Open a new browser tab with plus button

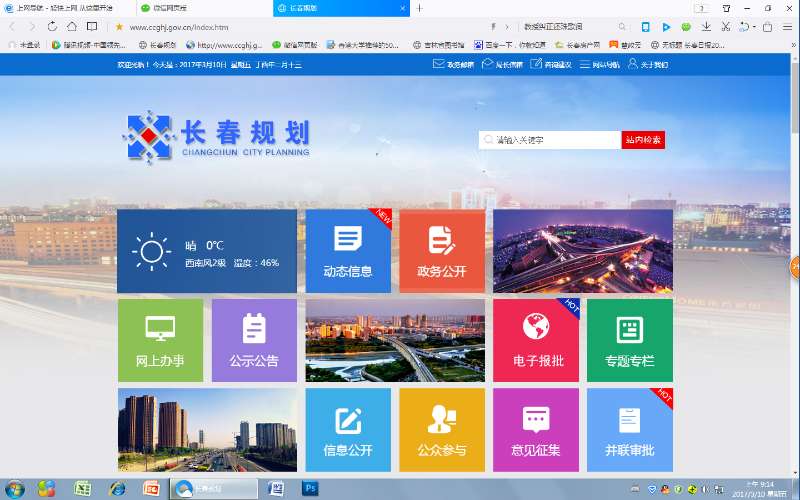[419, 8]
